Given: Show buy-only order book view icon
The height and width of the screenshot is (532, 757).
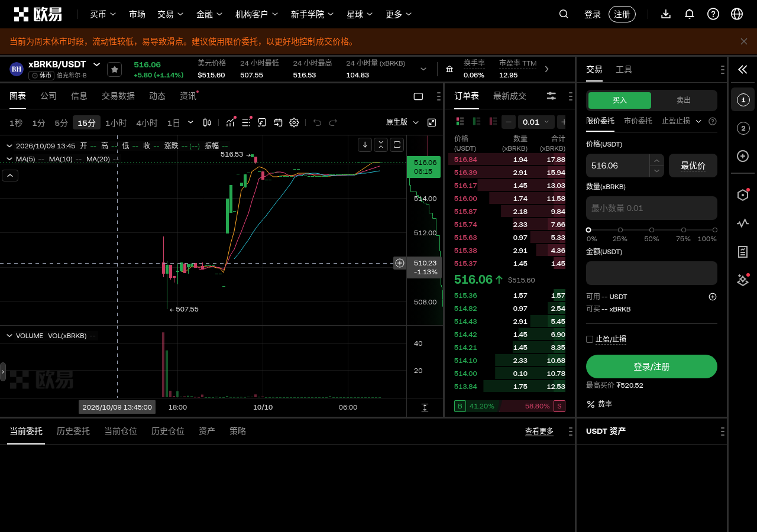Looking at the screenshot, I should [x=477, y=121].
